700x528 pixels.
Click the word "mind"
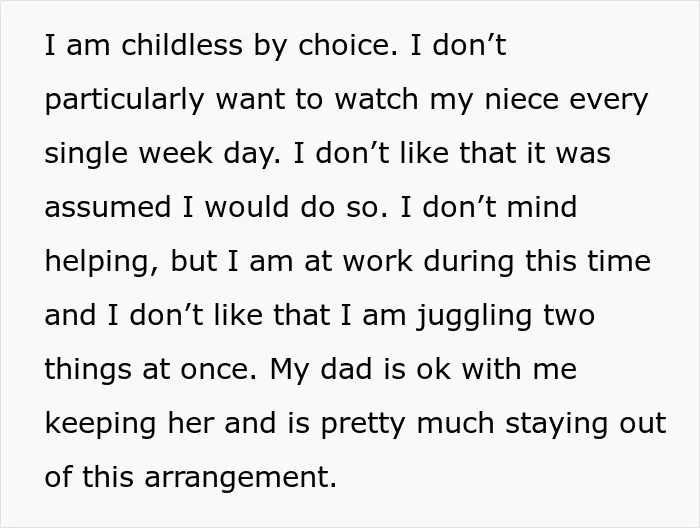click(x=542, y=207)
